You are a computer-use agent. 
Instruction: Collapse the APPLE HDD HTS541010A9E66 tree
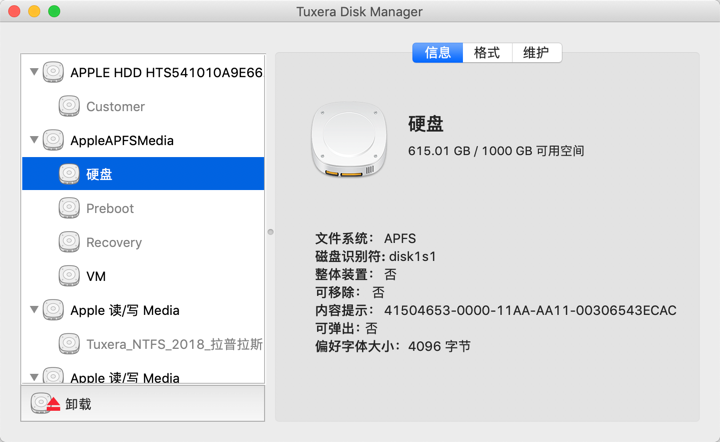34,72
